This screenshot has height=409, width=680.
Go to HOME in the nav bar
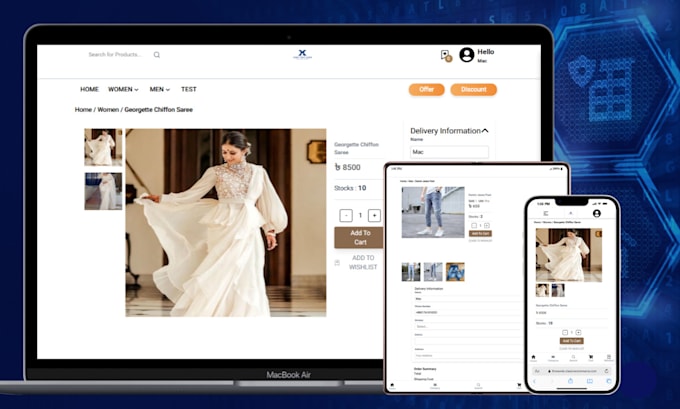(x=89, y=89)
